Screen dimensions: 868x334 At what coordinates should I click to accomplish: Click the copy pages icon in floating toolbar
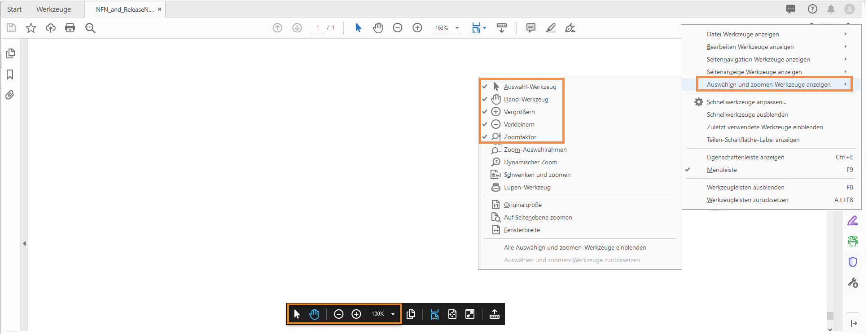pyautogui.click(x=411, y=314)
